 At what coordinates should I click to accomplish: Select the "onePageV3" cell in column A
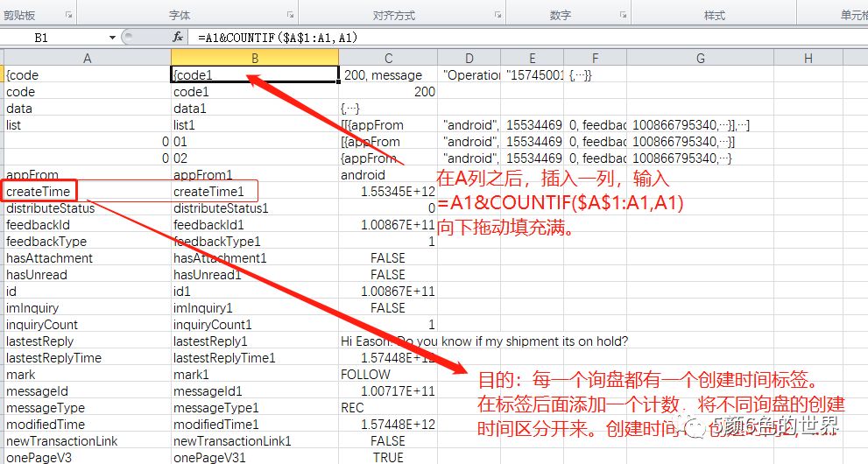(x=88, y=456)
